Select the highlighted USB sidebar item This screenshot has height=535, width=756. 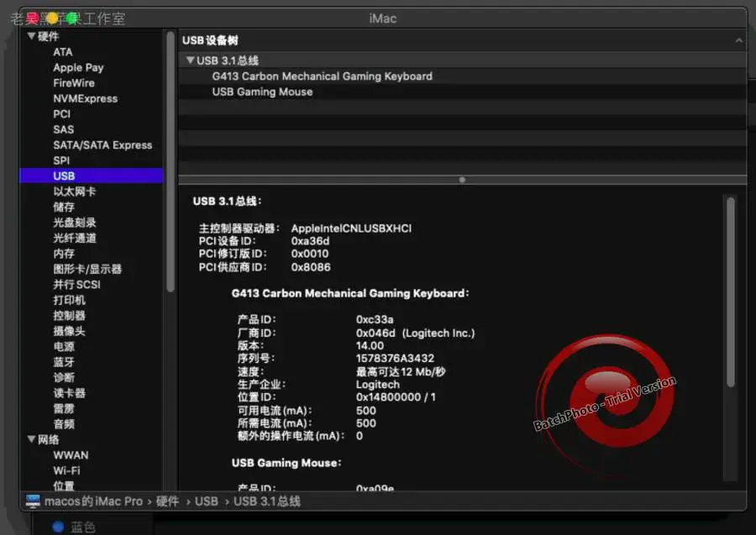(x=91, y=176)
